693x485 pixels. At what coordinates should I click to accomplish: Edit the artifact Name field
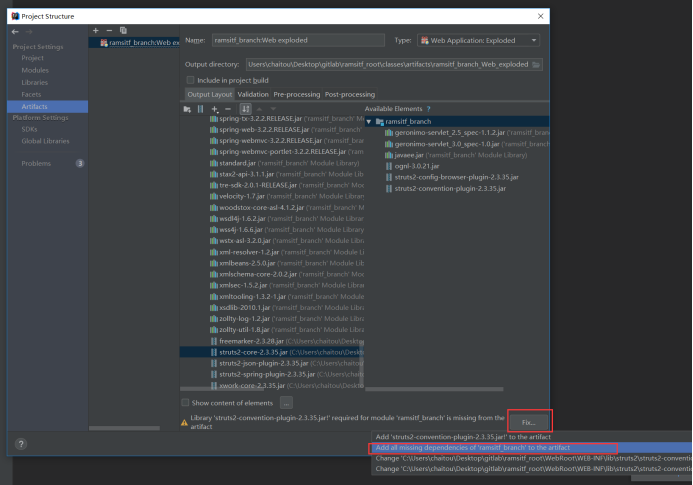(x=298, y=40)
